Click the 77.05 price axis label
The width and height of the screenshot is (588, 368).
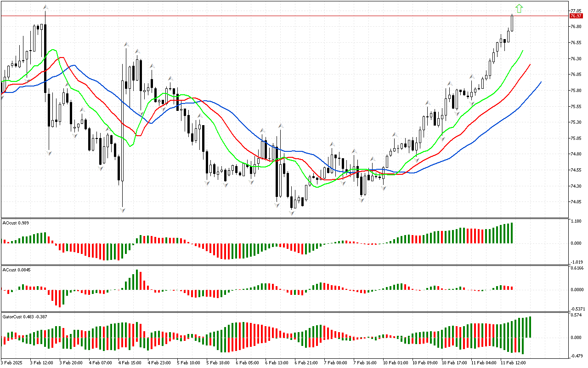click(576, 11)
